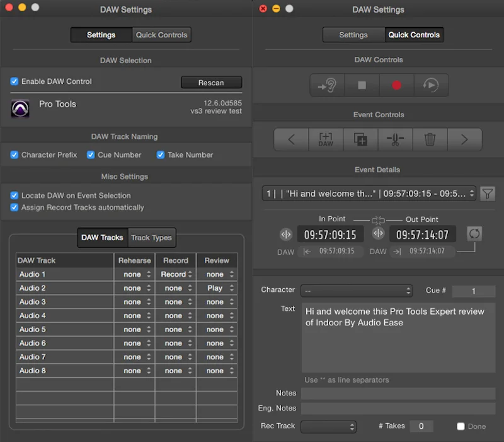This screenshot has width=504, height=442.
Task: Click the Rehearse ear icon in DAW Controls
Action: click(327, 85)
